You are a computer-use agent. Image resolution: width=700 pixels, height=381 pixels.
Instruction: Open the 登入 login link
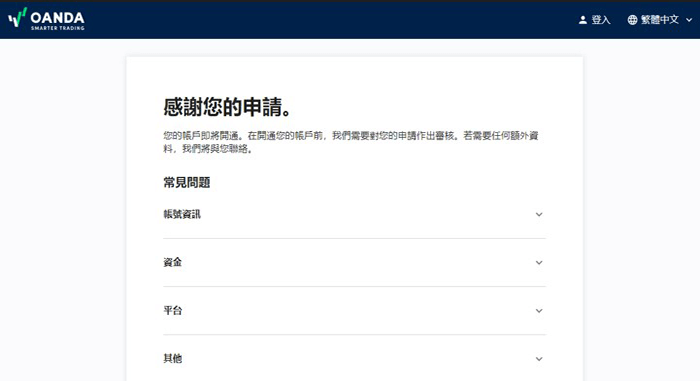(600, 20)
